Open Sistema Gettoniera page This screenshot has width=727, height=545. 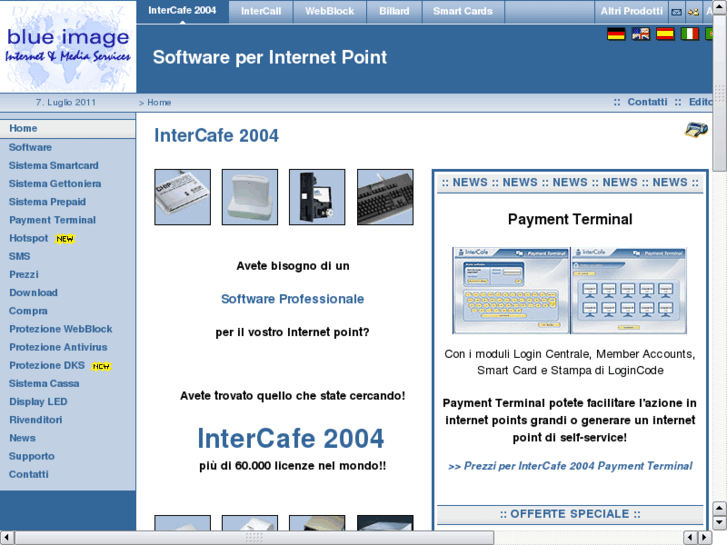55,184
